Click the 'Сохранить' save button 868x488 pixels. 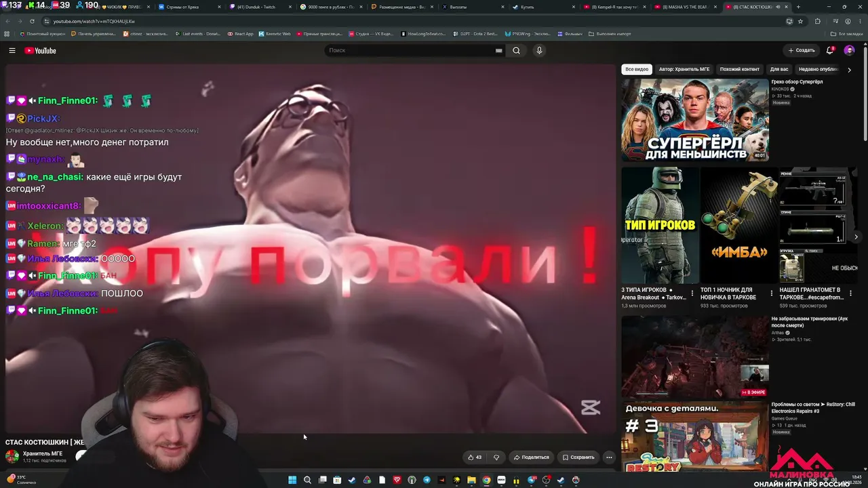click(x=578, y=457)
